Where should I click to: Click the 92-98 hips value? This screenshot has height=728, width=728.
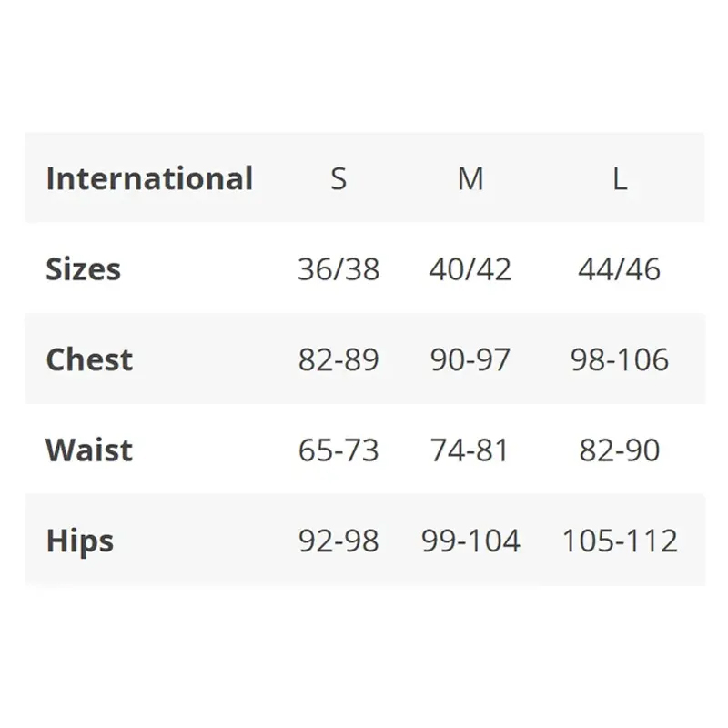coord(339,541)
